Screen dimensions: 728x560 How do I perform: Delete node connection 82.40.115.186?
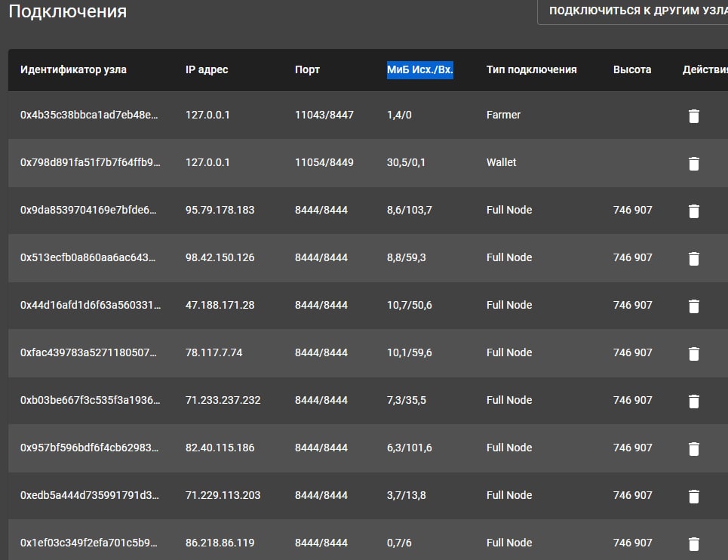pos(693,448)
